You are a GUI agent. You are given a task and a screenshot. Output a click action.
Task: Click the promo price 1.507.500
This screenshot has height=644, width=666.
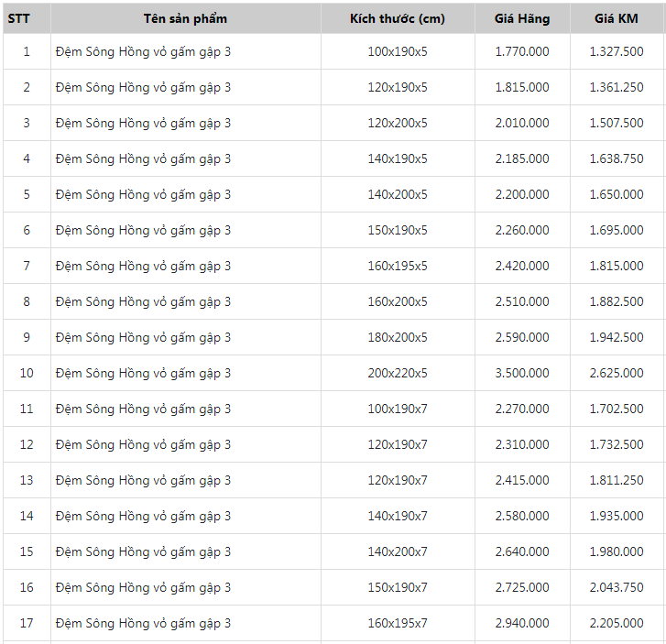617,123
